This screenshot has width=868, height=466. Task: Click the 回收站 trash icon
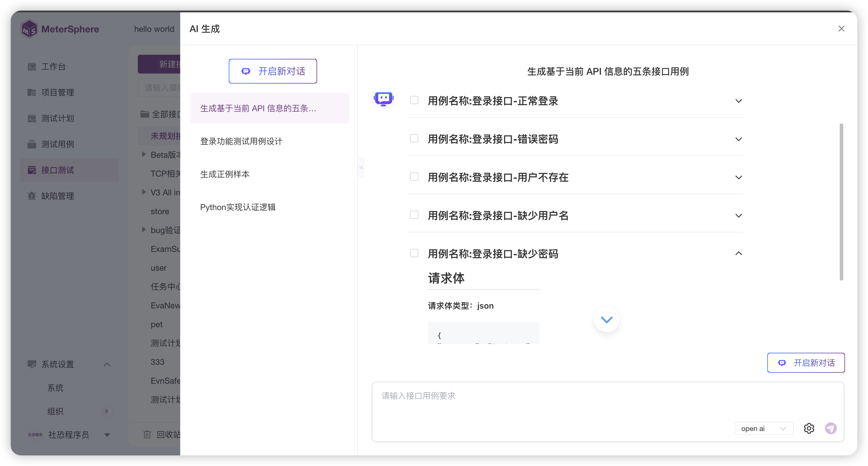click(147, 434)
